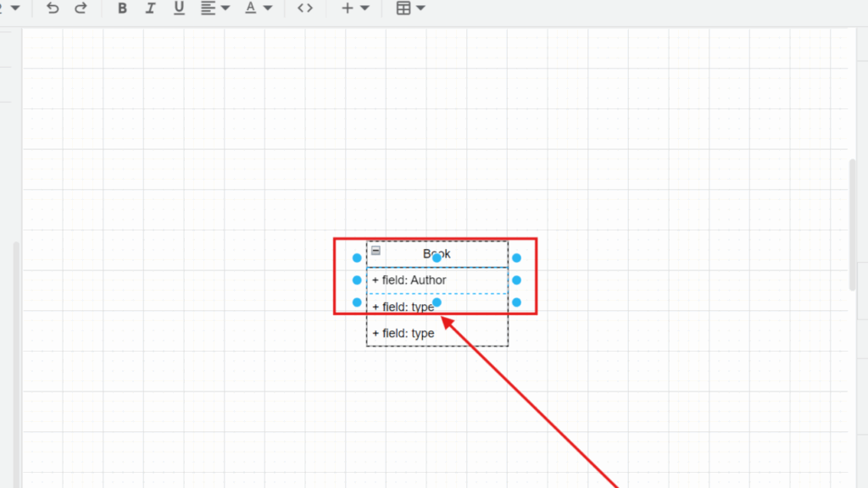Open the table options dropdown arrow
The width and height of the screenshot is (868, 488).
tap(420, 8)
